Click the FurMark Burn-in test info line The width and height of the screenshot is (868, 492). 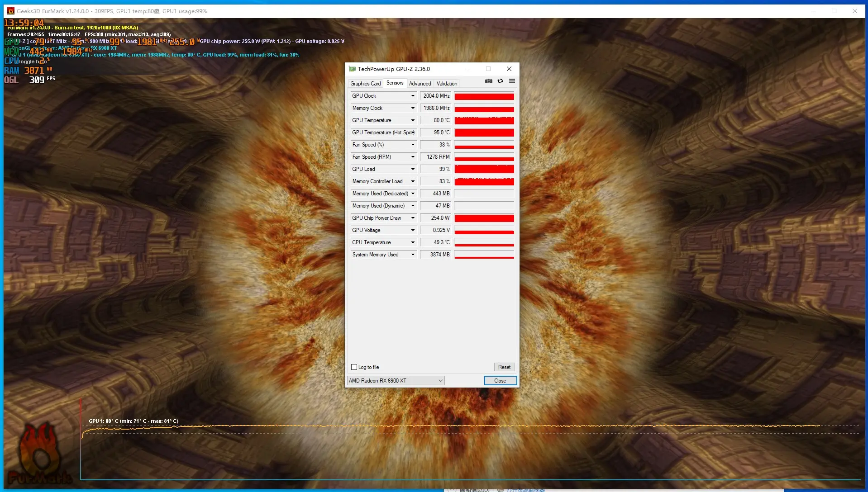point(73,28)
